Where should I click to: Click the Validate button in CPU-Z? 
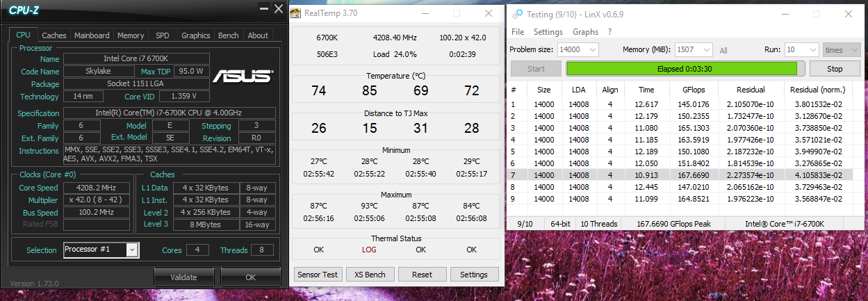click(x=183, y=277)
